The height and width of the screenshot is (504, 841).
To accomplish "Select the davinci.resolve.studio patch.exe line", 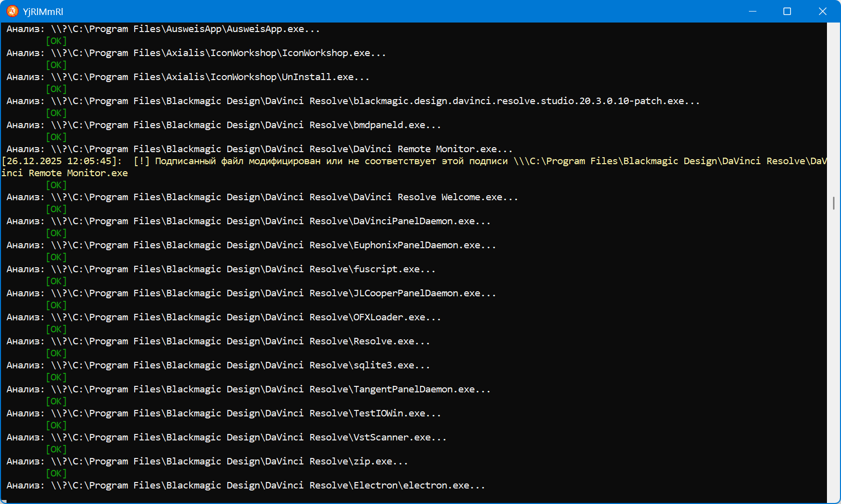I will [x=353, y=101].
